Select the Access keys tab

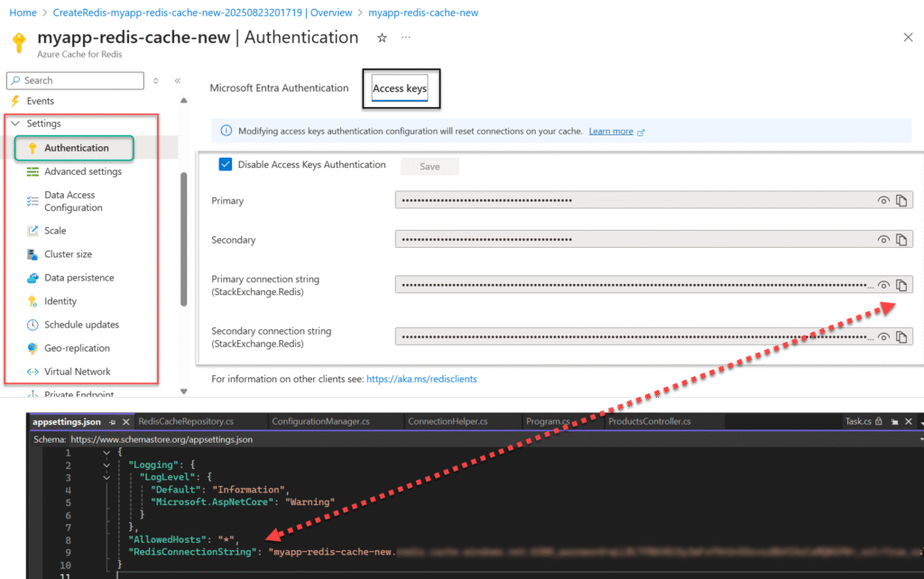coord(400,88)
